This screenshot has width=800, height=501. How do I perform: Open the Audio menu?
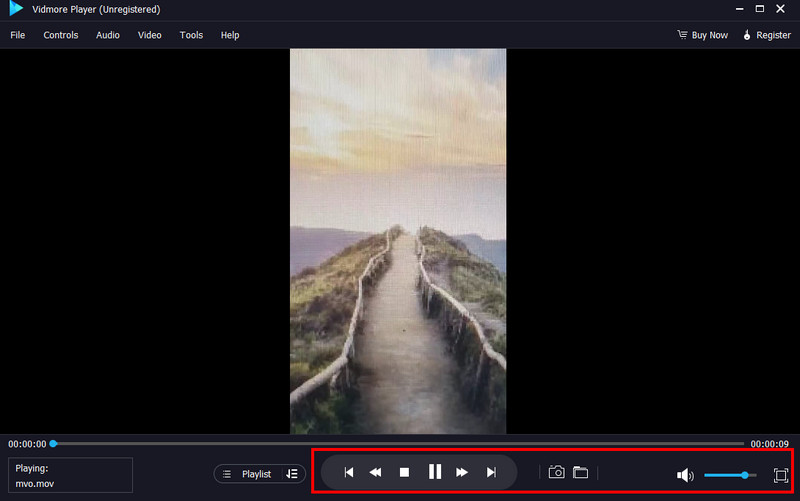[x=108, y=35]
